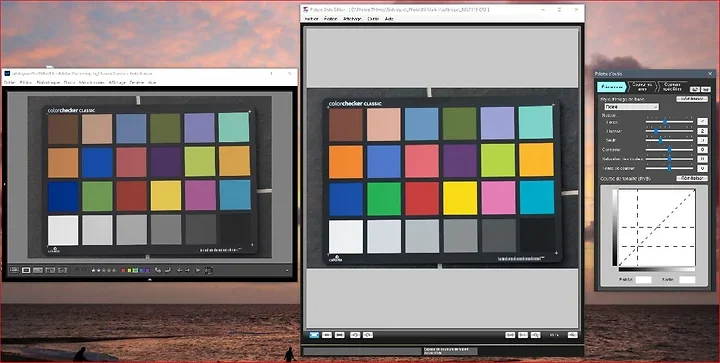
Task: Expand Lightroom left panel with side triangle
Action: click(x=4, y=184)
